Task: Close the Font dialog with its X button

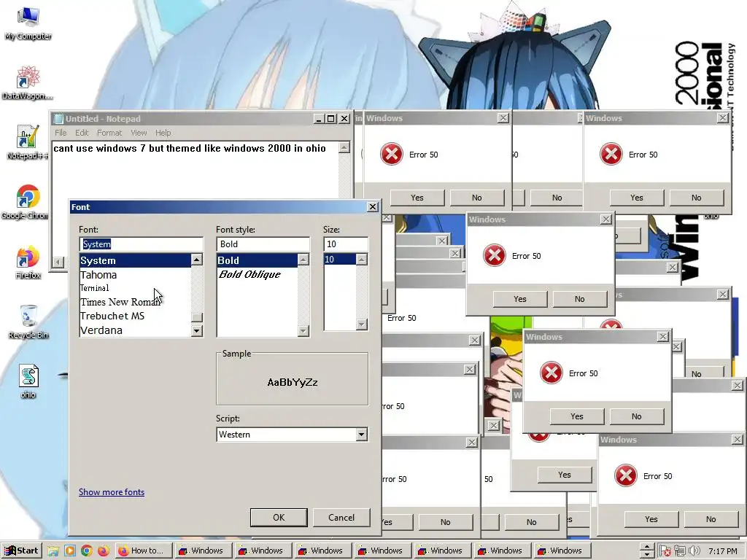Action: click(373, 206)
